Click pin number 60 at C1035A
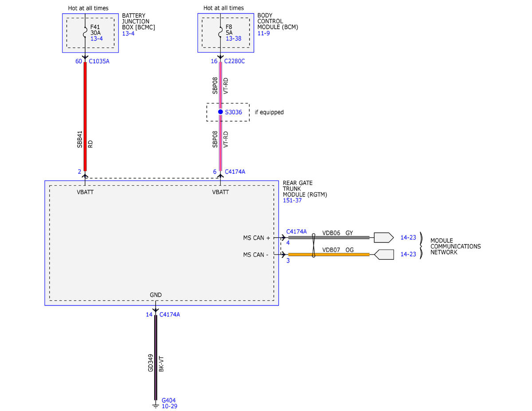 tap(78, 61)
